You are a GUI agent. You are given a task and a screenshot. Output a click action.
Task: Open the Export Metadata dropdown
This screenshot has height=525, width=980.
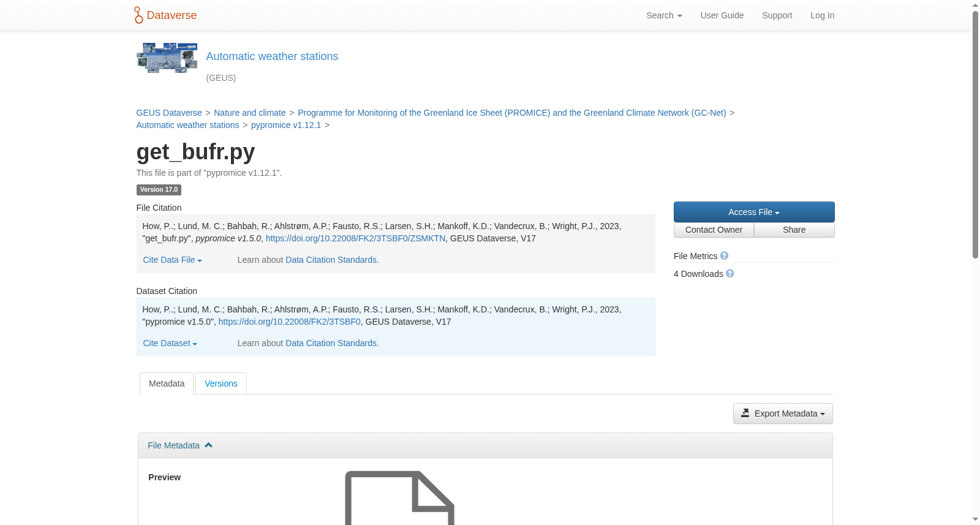pos(783,414)
